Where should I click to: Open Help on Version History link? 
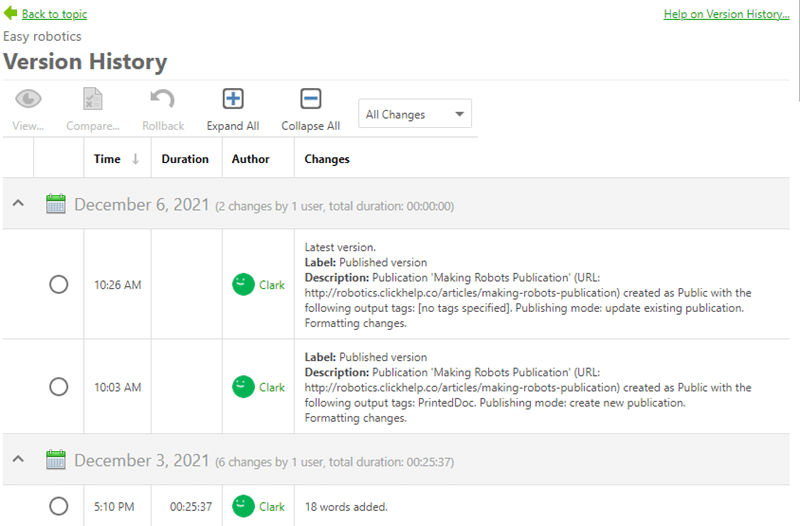click(726, 14)
